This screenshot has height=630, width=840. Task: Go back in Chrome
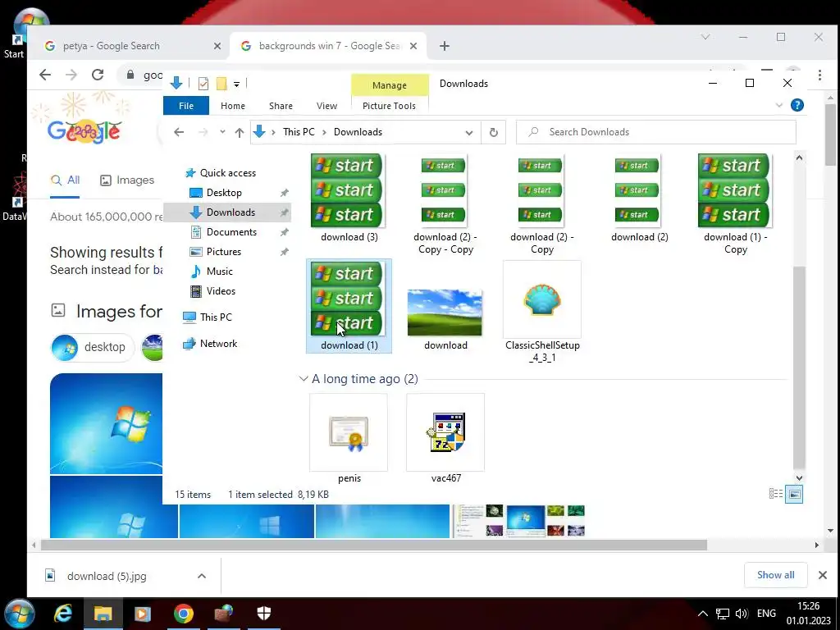46,75
